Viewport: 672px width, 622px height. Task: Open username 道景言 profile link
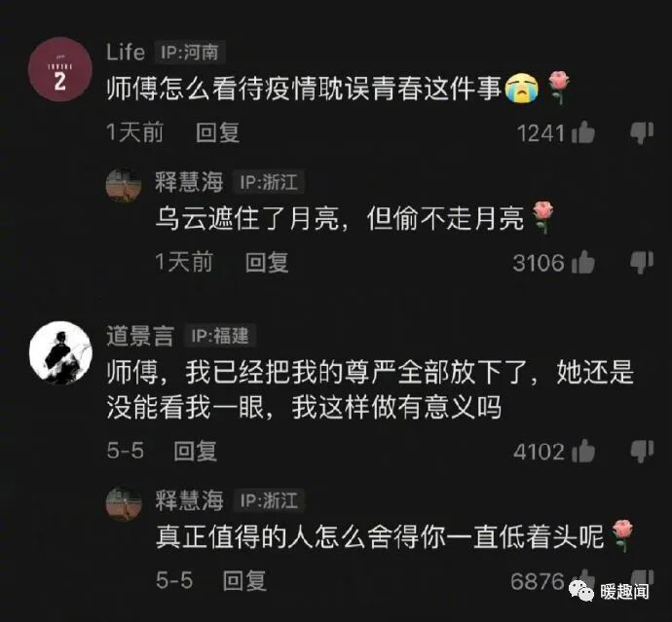point(140,336)
